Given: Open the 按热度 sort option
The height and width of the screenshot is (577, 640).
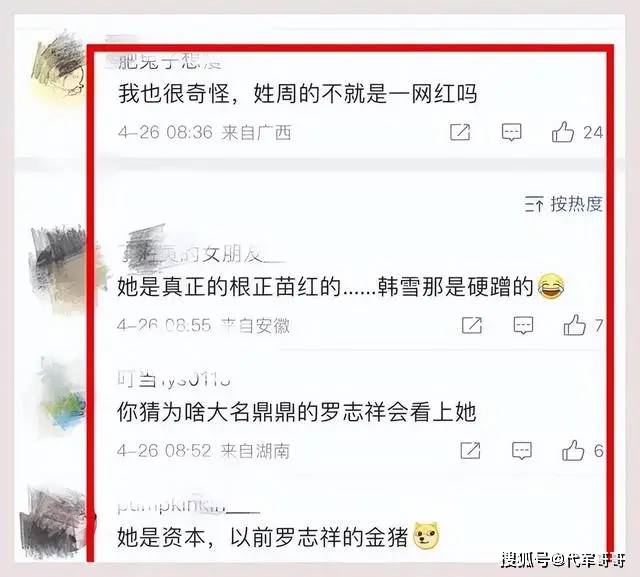Looking at the screenshot, I should coord(577,203).
